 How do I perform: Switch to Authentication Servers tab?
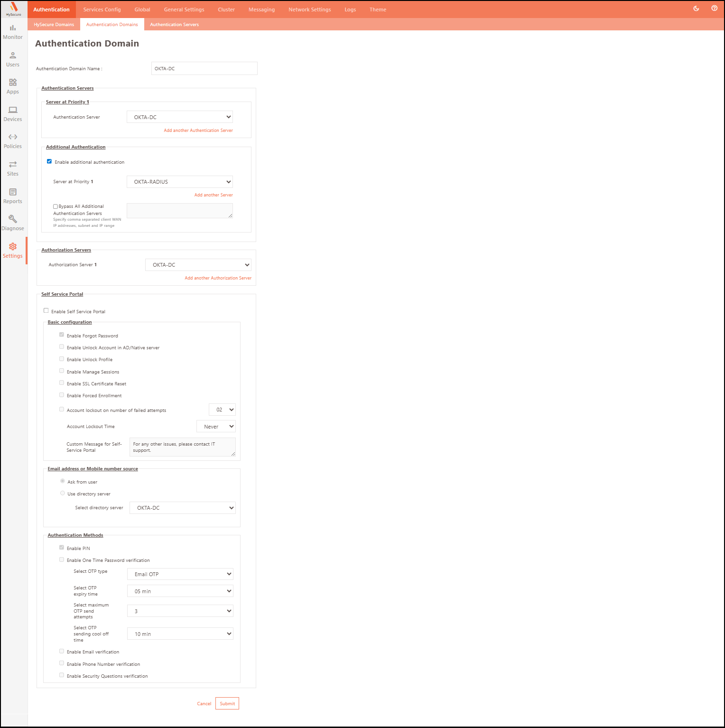click(174, 25)
